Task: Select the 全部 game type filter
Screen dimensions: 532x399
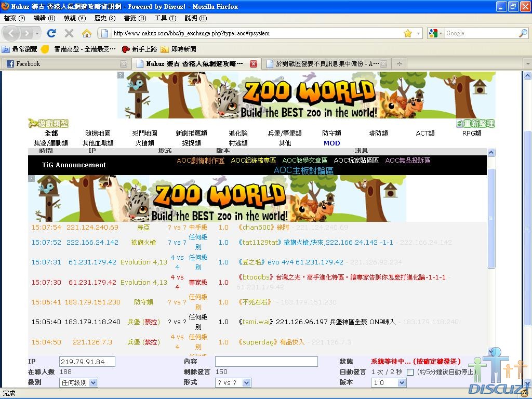Action: [51, 134]
